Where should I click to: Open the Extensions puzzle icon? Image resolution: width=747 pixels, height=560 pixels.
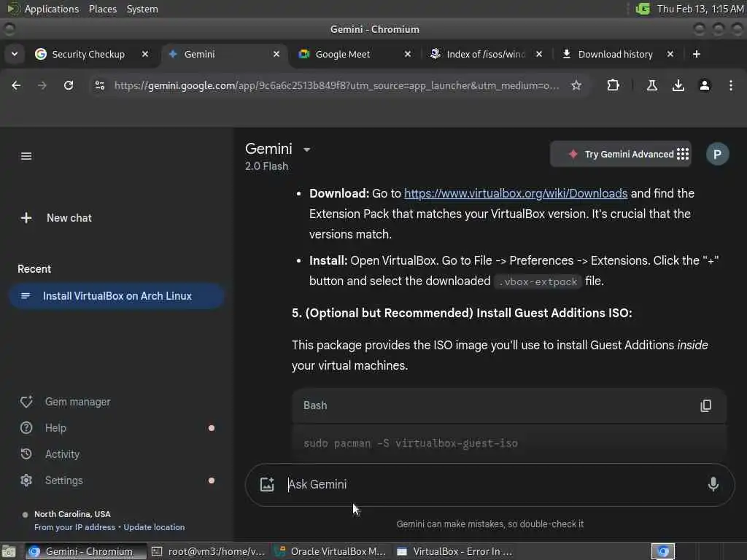pos(613,85)
